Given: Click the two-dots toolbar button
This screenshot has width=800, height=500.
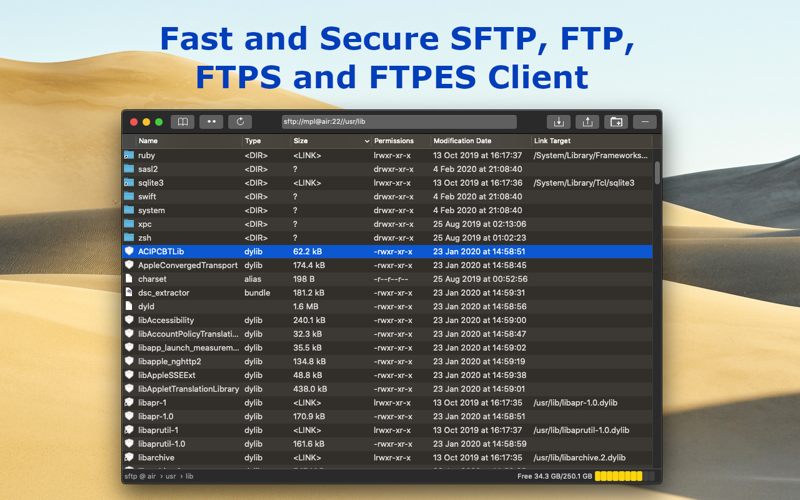Looking at the screenshot, I should [x=211, y=122].
